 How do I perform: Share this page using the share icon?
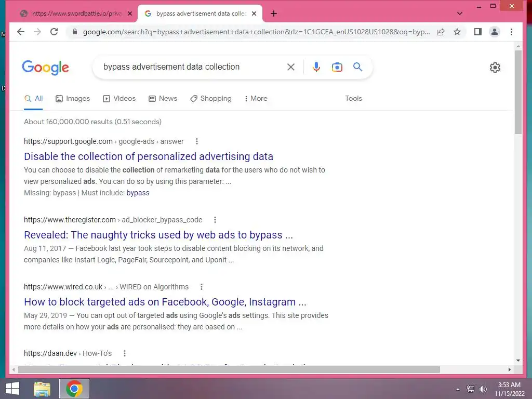coord(441,32)
